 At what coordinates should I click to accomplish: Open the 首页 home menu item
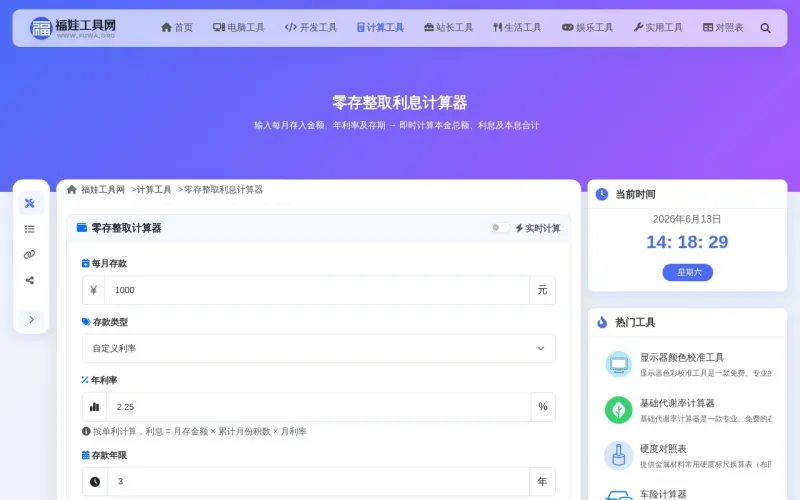177,28
